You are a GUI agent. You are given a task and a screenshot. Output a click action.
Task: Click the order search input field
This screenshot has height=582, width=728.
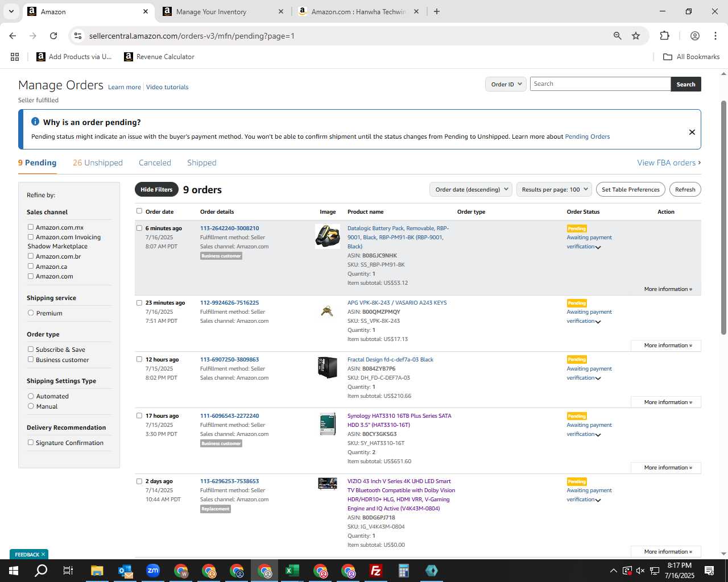pos(600,84)
